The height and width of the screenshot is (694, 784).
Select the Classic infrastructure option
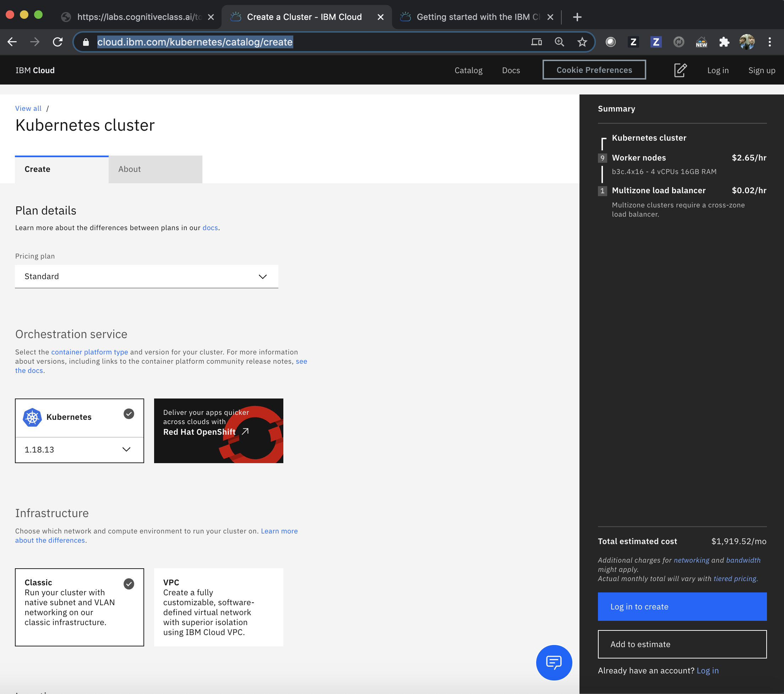coord(79,607)
